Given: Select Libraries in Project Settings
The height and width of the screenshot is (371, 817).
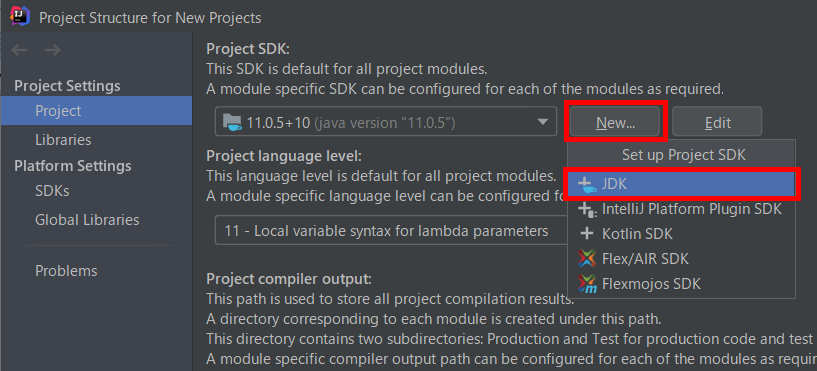Looking at the screenshot, I should point(63,140).
